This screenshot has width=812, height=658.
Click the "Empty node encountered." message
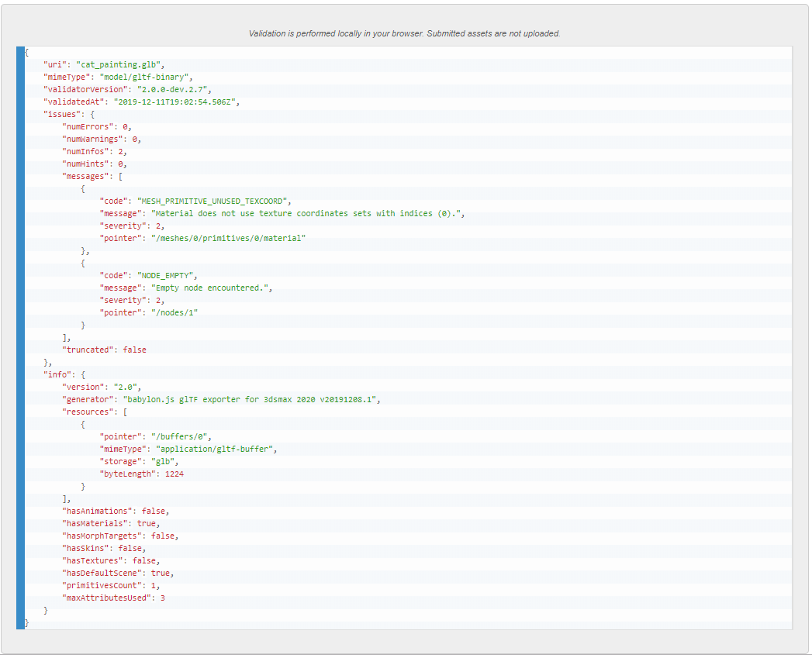(209, 288)
